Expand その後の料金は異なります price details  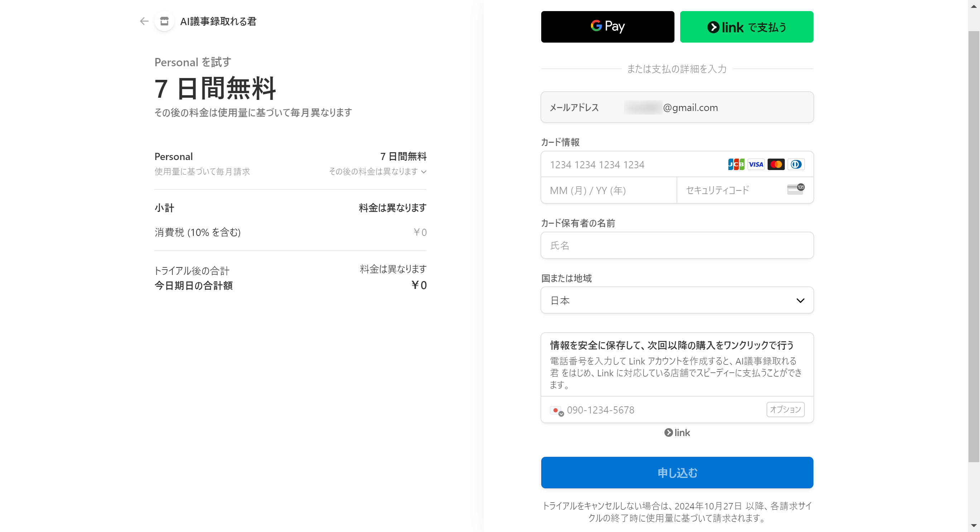(x=378, y=171)
